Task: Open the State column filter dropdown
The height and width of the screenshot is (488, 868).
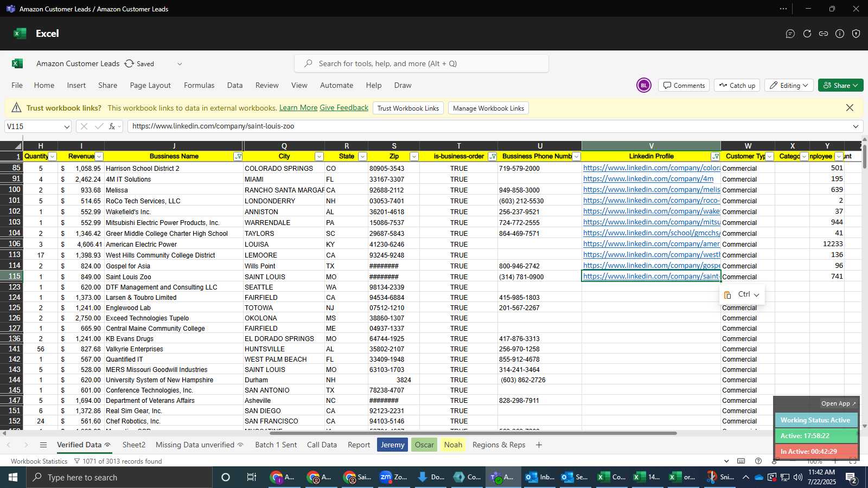Action: click(362, 156)
